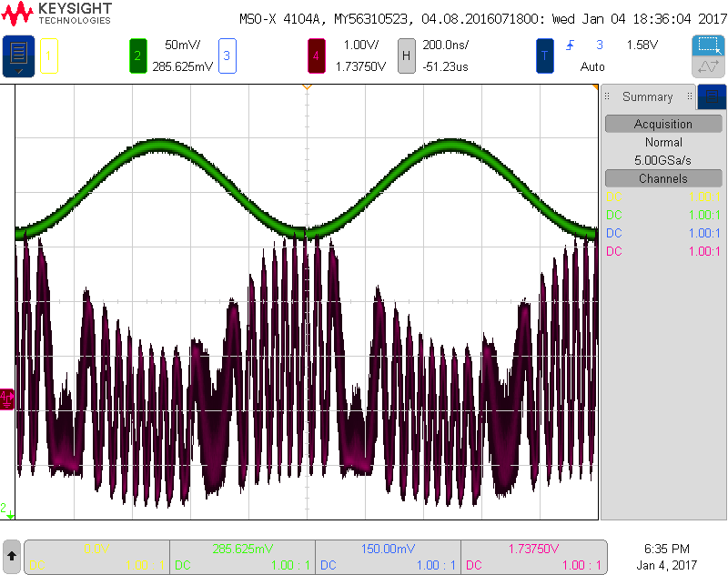The height and width of the screenshot is (575, 728).
Task: Click the waveform draw tool icon
Action: tap(708, 66)
